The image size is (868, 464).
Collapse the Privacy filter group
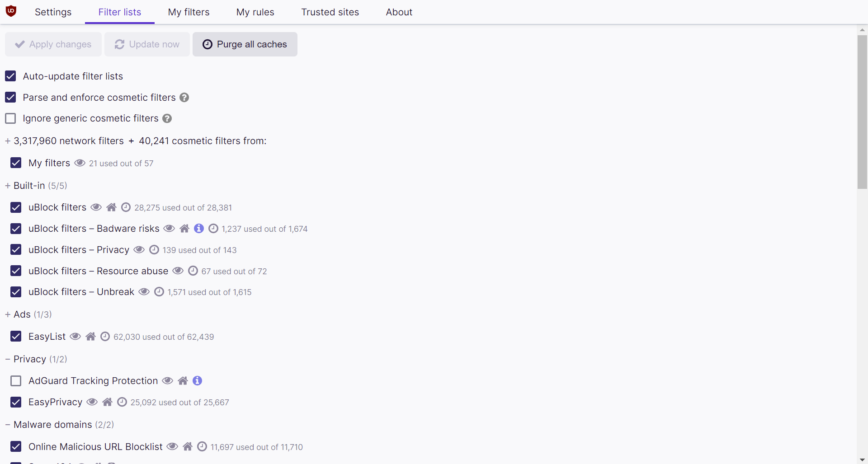coord(7,359)
